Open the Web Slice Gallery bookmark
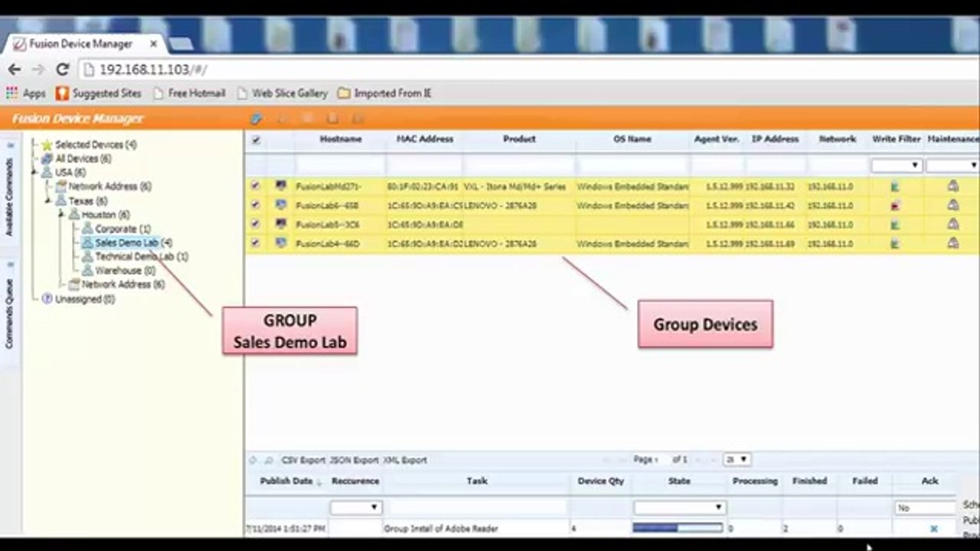 click(282, 93)
